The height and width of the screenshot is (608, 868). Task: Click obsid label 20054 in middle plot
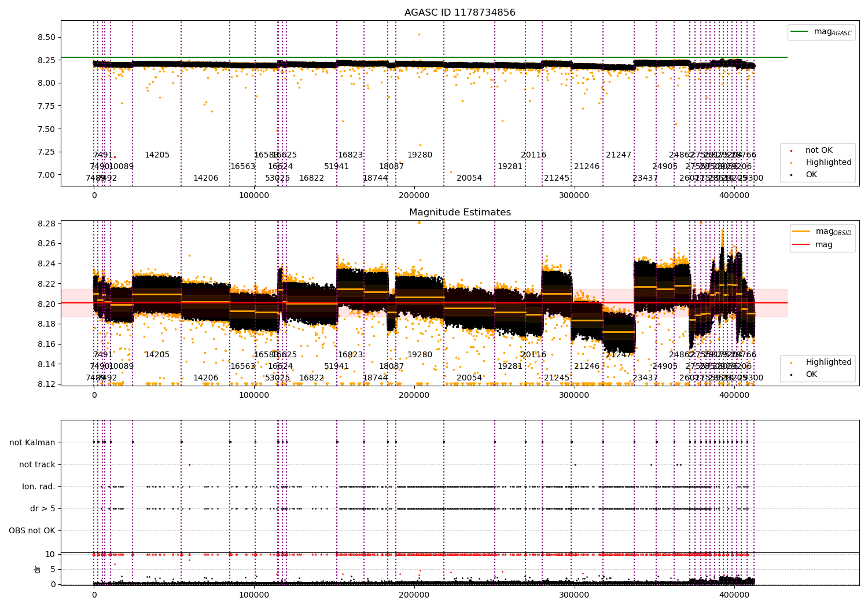[x=469, y=378]
